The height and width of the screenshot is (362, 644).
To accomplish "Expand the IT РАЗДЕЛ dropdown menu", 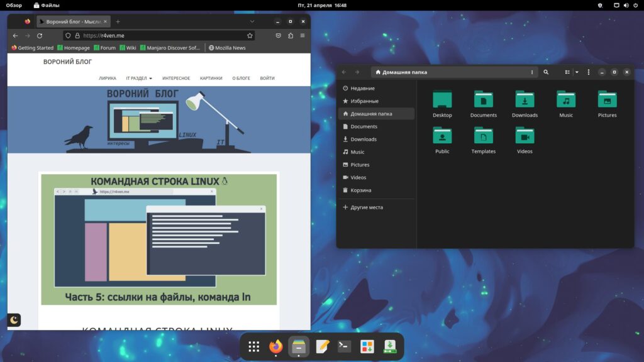I will tap(139, 79).
